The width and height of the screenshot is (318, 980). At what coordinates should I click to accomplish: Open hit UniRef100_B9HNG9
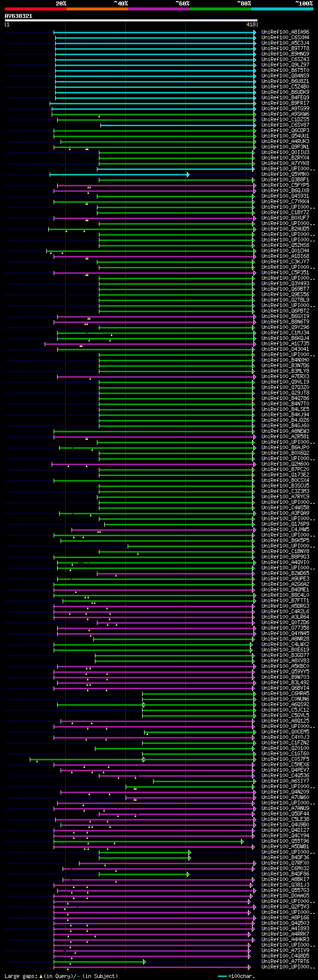coord(285,54)
